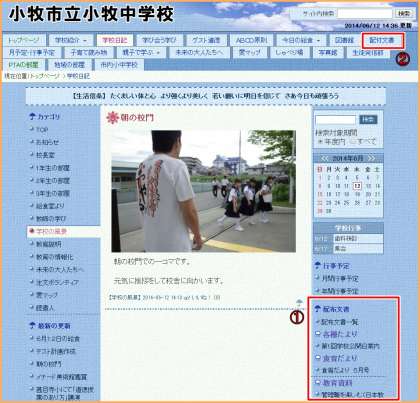Image resolution: width=420 pixels, height=403 pixels.
Task: Open the お知らせ category
Action: coord(47,142)
